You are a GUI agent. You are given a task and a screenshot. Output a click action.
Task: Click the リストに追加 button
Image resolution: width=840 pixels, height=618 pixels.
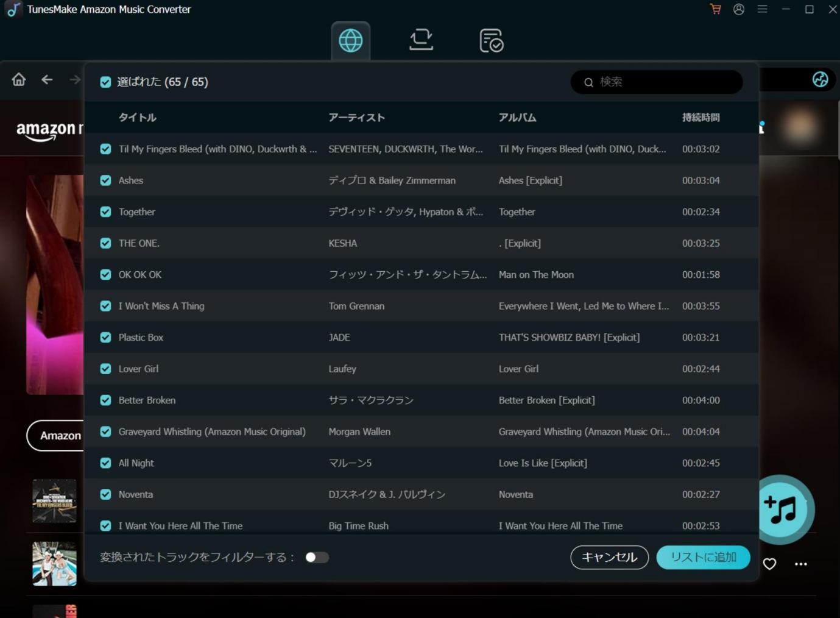point(703,557)
